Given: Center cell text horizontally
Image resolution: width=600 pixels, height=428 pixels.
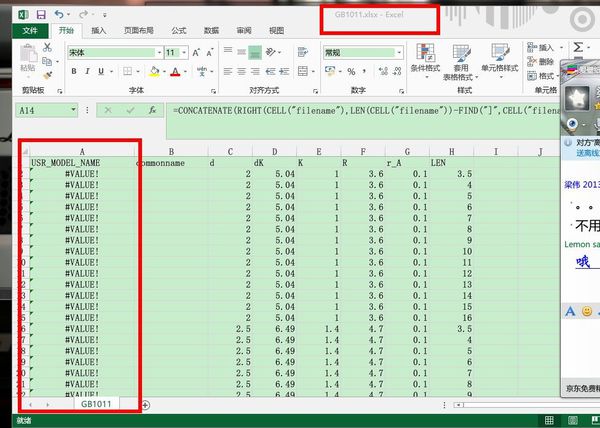Looking at the screenshot, I should coord(241,71).
